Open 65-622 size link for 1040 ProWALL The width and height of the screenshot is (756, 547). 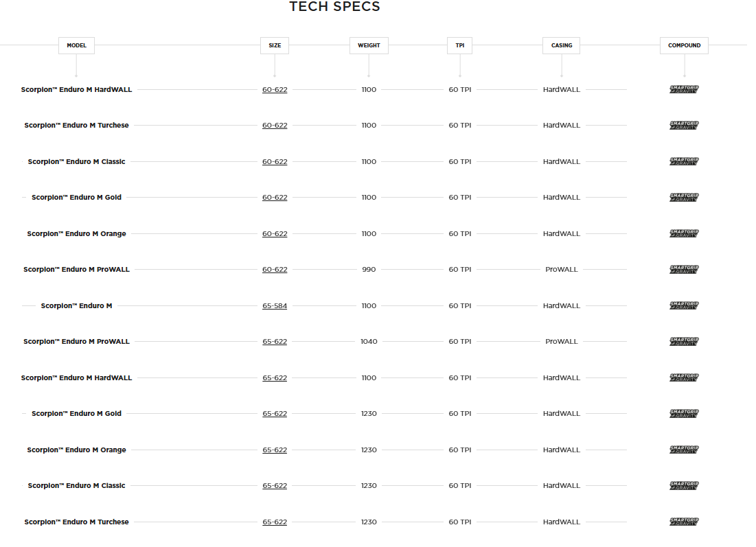275,342
